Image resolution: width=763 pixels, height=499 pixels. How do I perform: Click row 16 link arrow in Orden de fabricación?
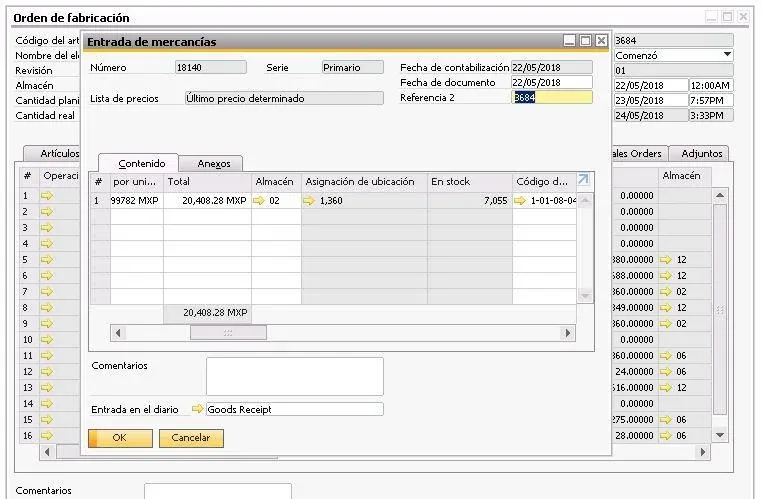(47, 436)
